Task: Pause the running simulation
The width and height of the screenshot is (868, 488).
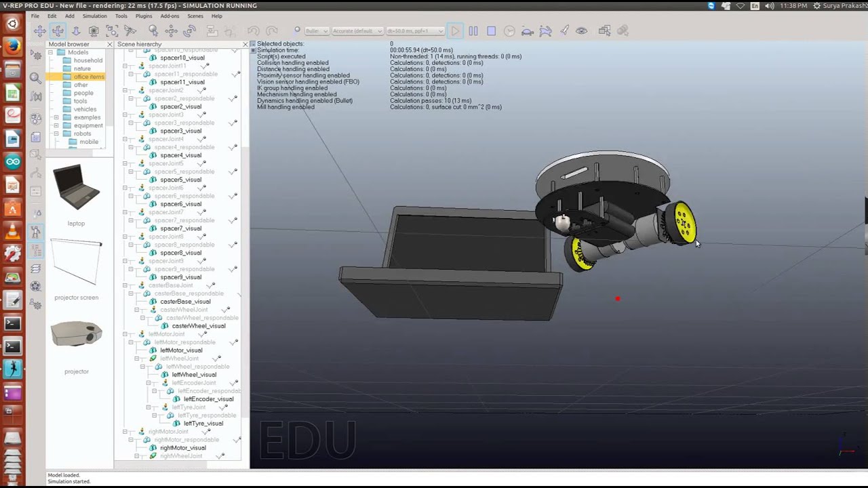Action: 473,30
